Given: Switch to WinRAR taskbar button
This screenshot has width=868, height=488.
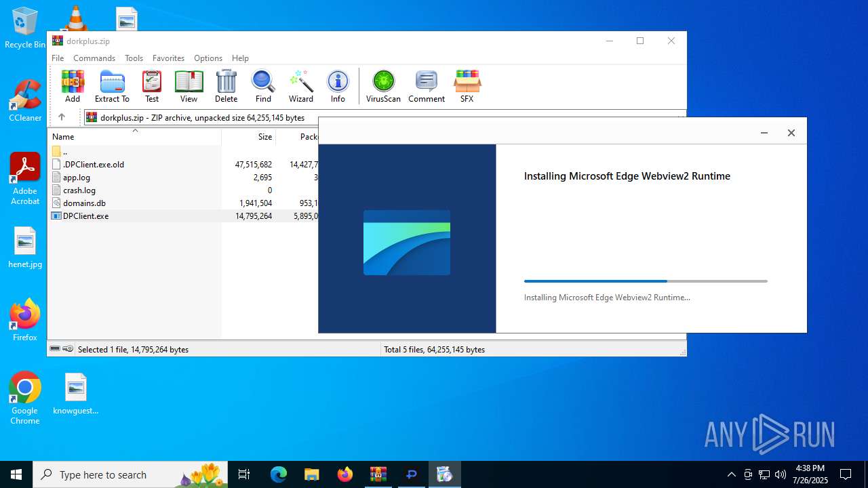Looking at the screenshot, I should 378,474.
